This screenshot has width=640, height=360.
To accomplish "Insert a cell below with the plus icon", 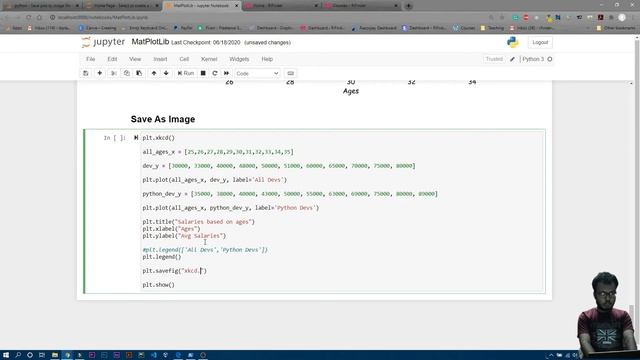I will pos(99,73).
